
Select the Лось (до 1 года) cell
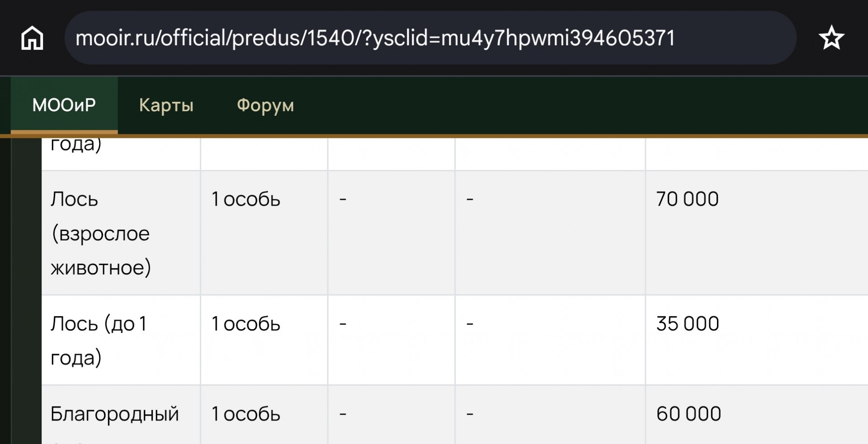(121, 340)
